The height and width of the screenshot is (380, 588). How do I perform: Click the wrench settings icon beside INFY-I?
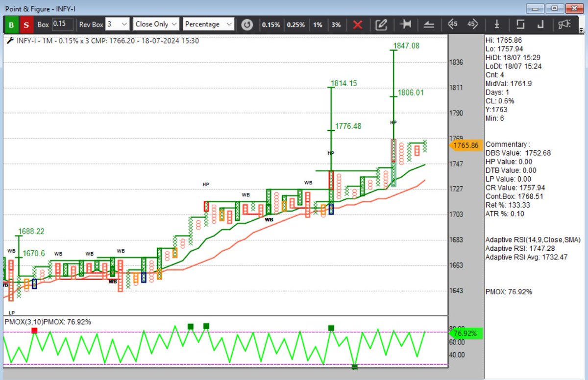10,41
